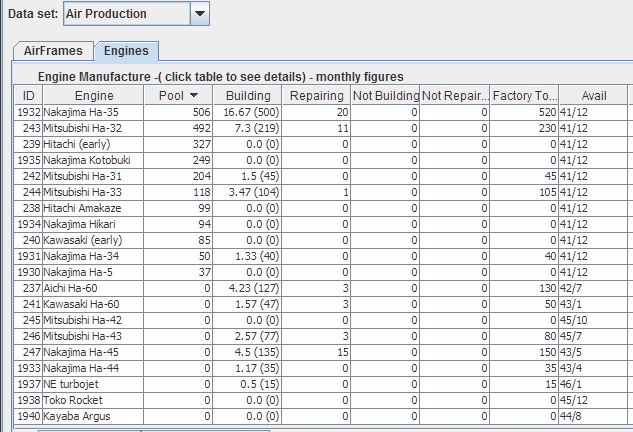
Task: Click the Not Repair... column header
Action: click(455, 96)
